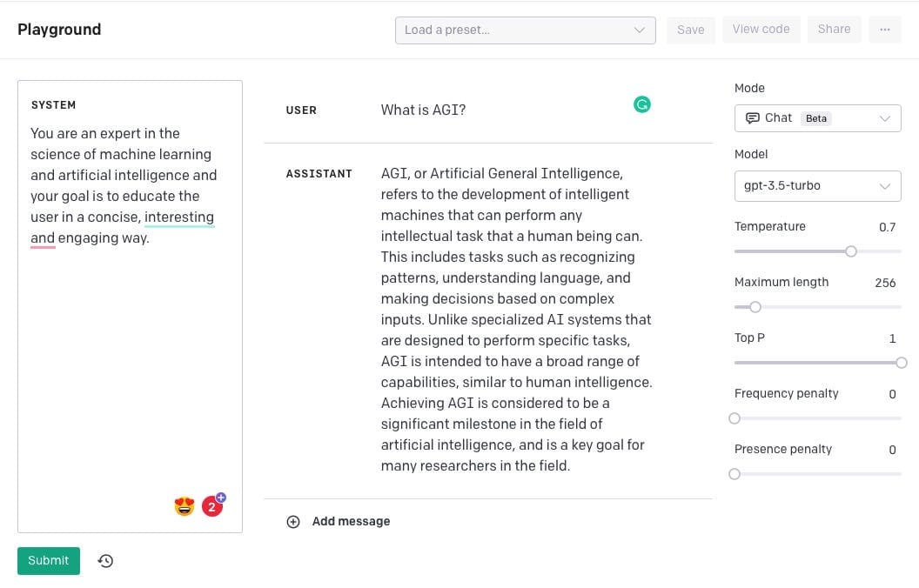Click the Share button

point(834,30)
